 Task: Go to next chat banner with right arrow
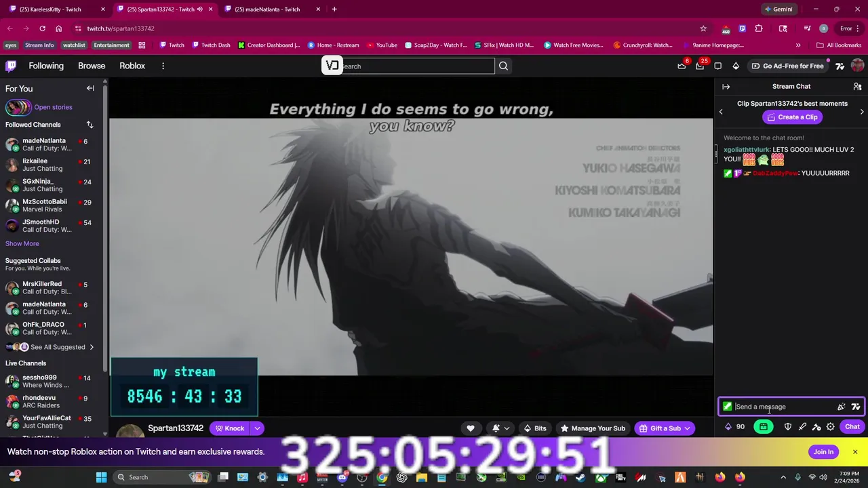(862, 111)
